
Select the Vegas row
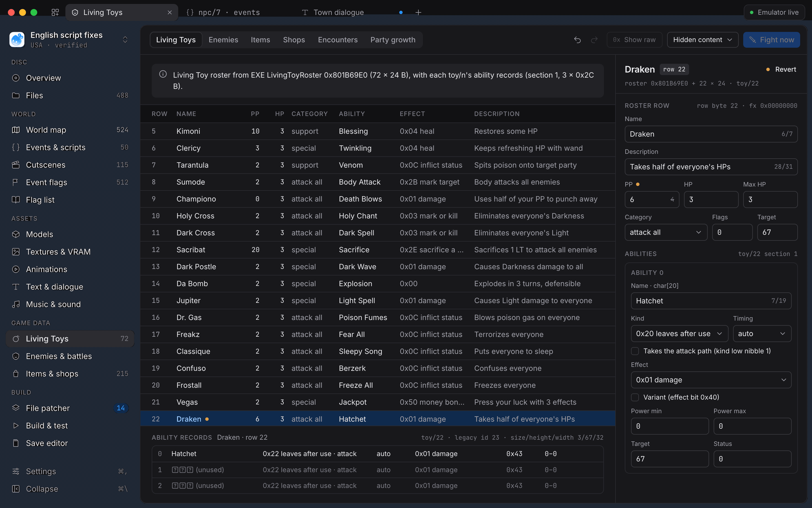pos(378,402)
